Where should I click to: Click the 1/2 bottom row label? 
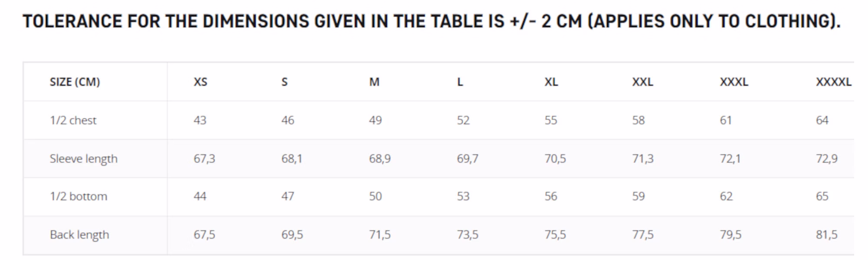click(79, 196)
